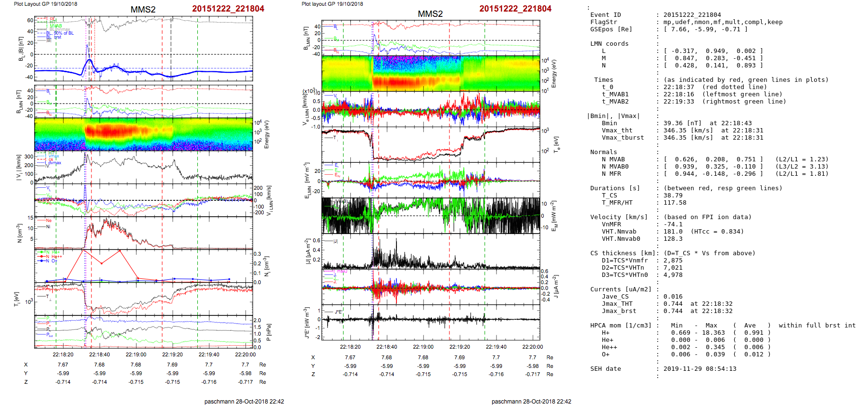Click 'Durations [s]' heading

615,188
